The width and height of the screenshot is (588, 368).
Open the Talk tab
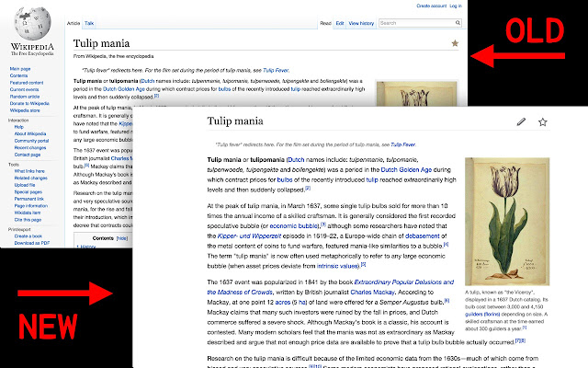(89, 23)
